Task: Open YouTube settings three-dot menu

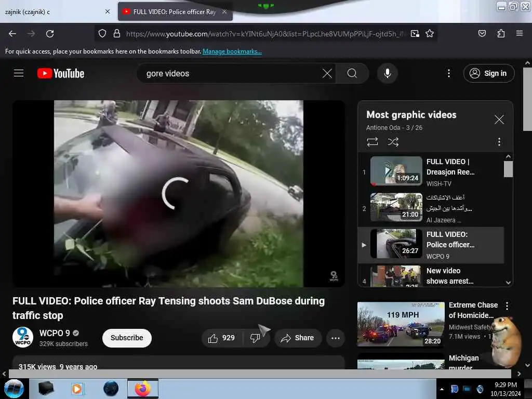Action: pyautogui.click(x=448, y=73)
